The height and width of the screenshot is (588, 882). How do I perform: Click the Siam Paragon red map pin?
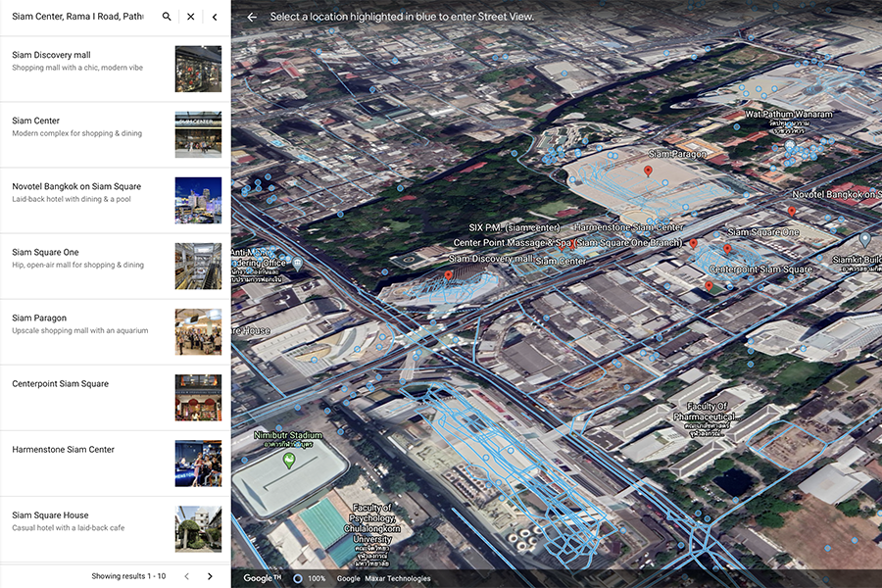(x=648, y=171)
